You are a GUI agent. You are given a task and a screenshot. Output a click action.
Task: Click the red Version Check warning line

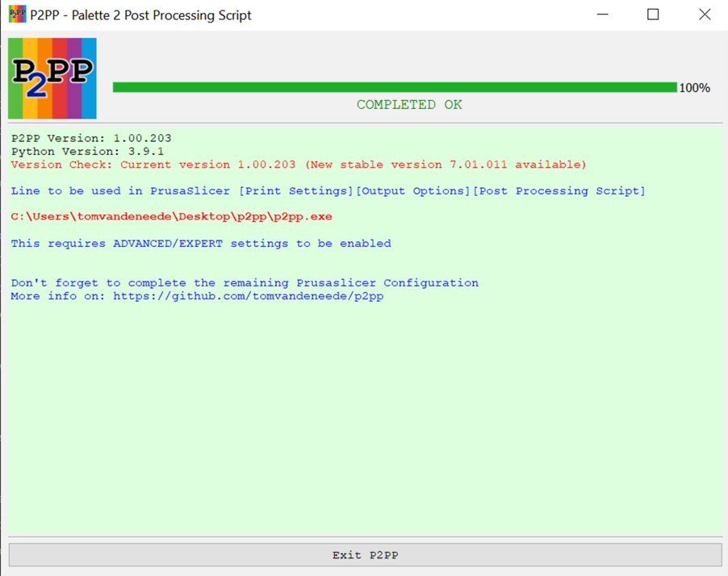click(x=299, y=165)
